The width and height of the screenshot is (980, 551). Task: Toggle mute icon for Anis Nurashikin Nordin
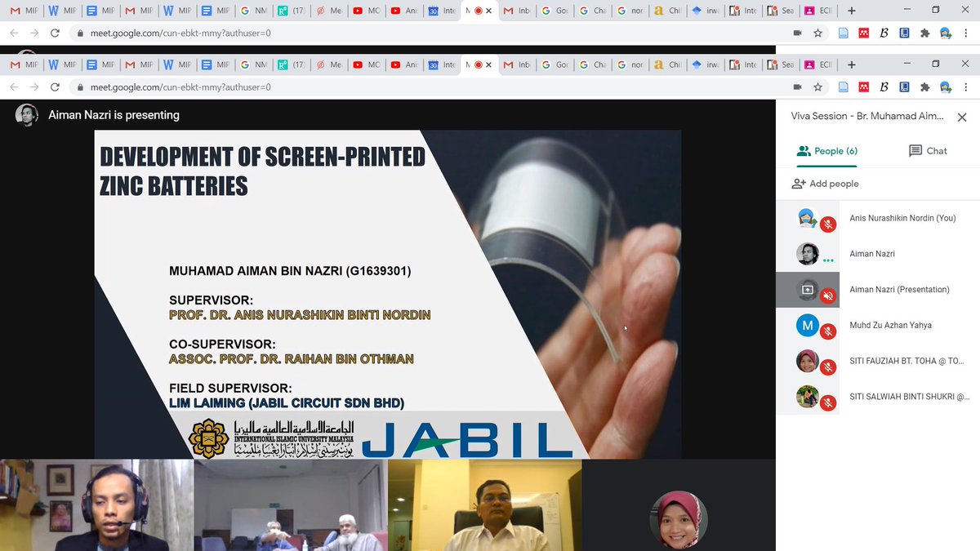(x=828, y=224)
